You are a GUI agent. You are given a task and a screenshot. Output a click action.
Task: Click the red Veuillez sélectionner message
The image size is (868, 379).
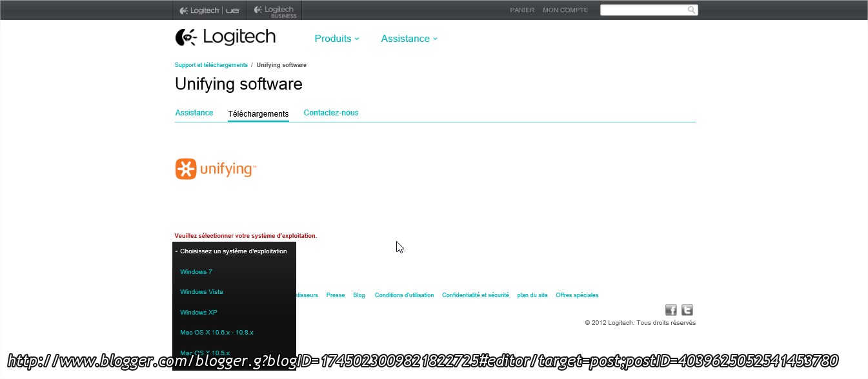tap(246, 236)
